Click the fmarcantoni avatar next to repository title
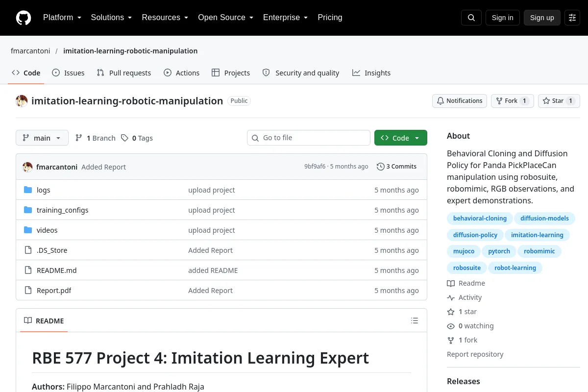Screen dimensions: 588x392 22,101
